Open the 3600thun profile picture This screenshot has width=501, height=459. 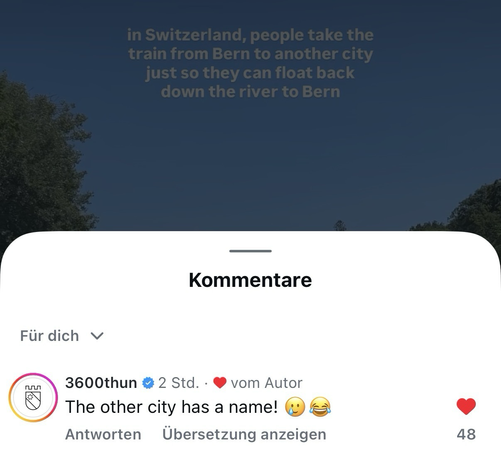(x=33, y=397)
